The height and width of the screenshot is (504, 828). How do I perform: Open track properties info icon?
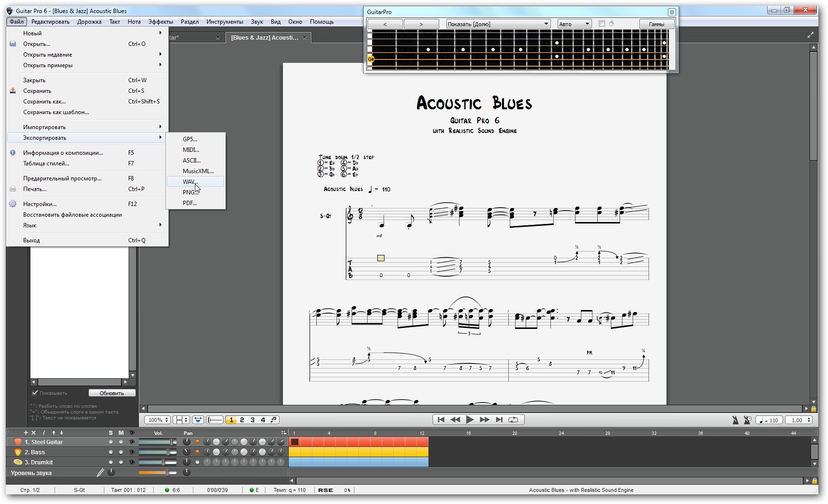44,432
